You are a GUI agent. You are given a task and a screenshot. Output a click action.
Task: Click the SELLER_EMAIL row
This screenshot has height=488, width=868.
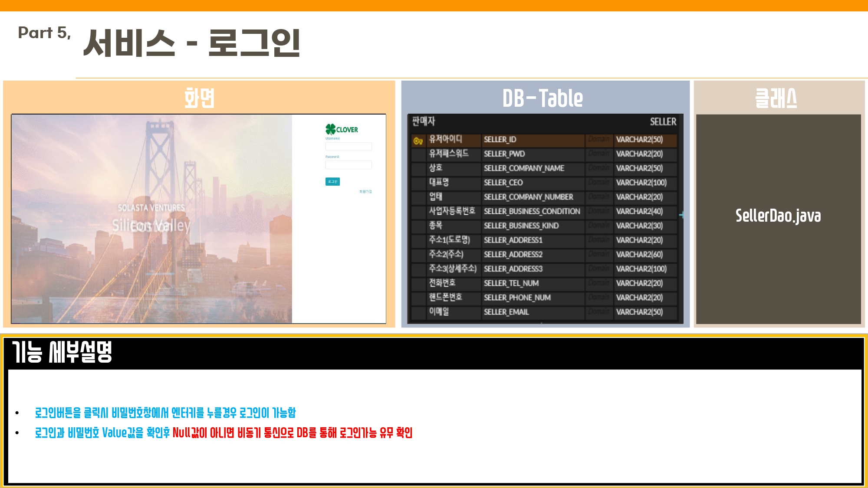pyautogui.click(x=506, y=312)
